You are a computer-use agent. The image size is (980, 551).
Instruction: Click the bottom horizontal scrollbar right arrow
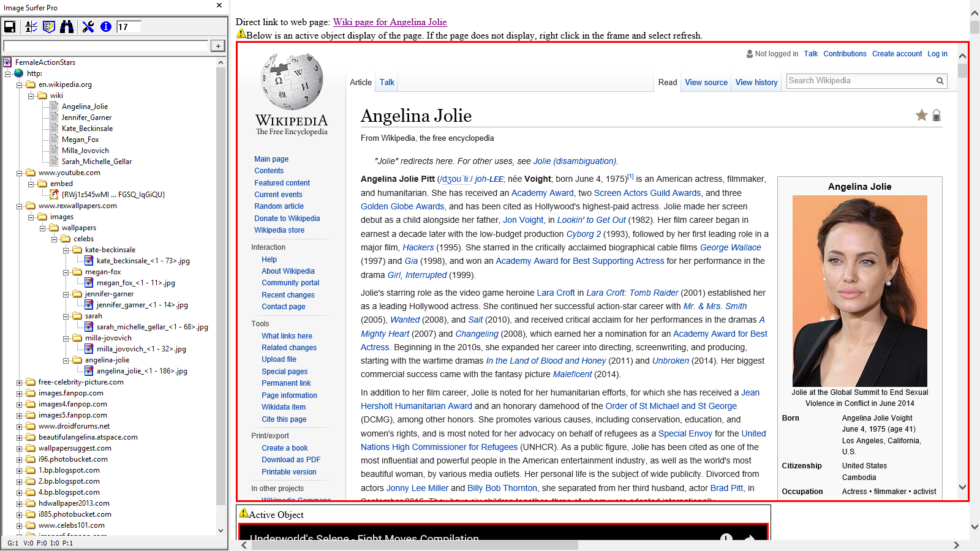click(x=956, y=545)
